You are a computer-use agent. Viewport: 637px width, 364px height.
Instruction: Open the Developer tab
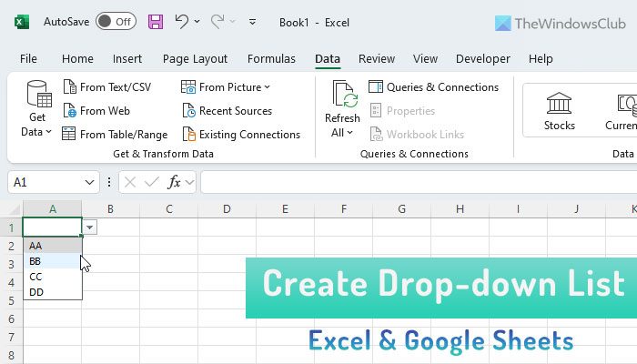482,59
